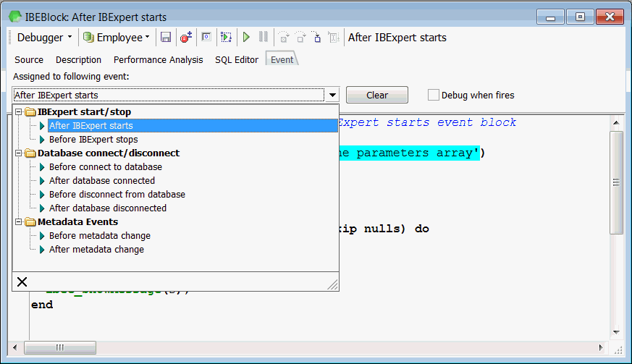
Task: Click the horizontal scrollbar left arrow
Action: tap(15, 347)
